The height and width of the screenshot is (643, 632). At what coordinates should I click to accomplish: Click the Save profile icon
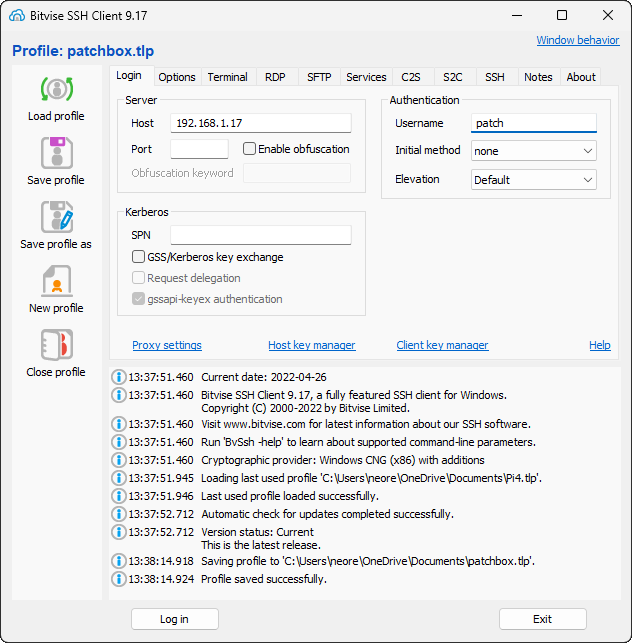tap(57, 153)
